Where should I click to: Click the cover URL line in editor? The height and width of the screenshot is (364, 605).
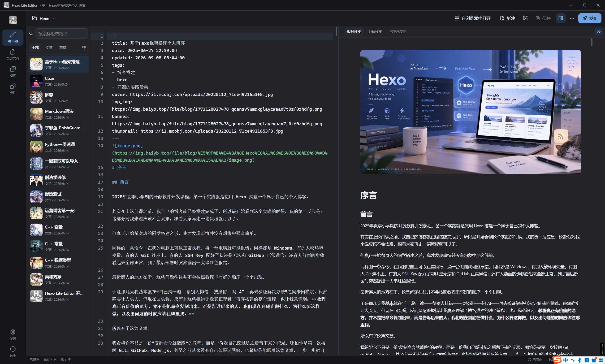[x=192, y=95]
